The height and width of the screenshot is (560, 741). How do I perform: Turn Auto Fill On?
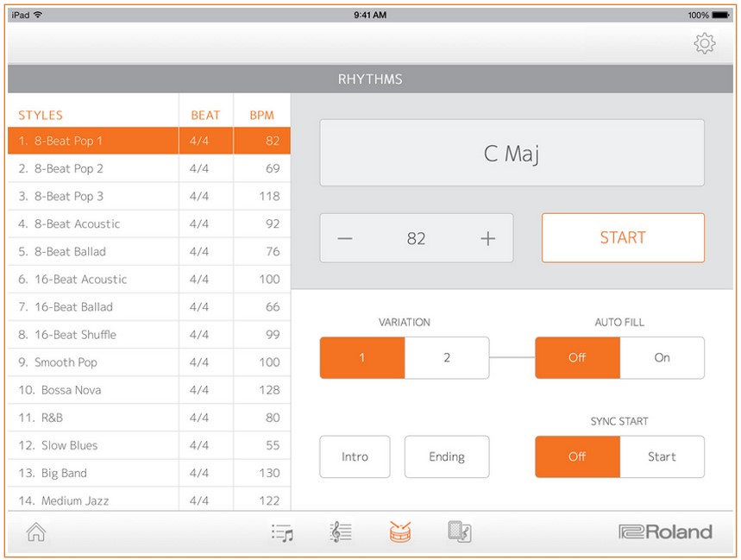click(663, 357)
